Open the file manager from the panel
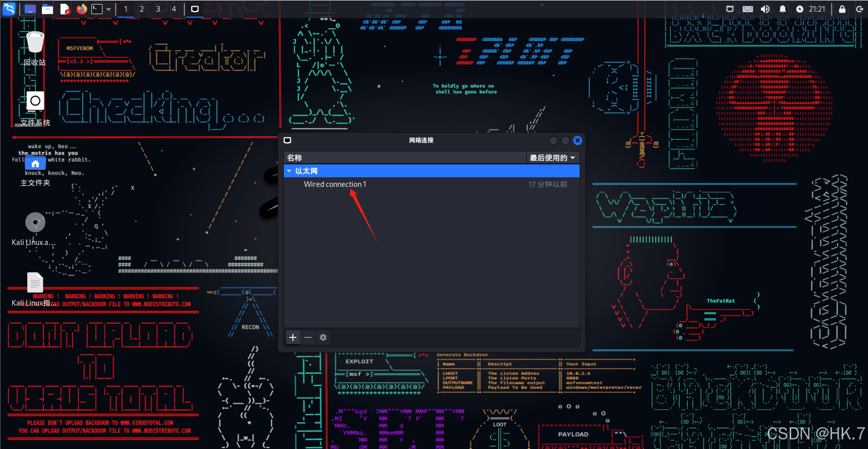This screenshot has width=868, height=449. pos(47,9)
